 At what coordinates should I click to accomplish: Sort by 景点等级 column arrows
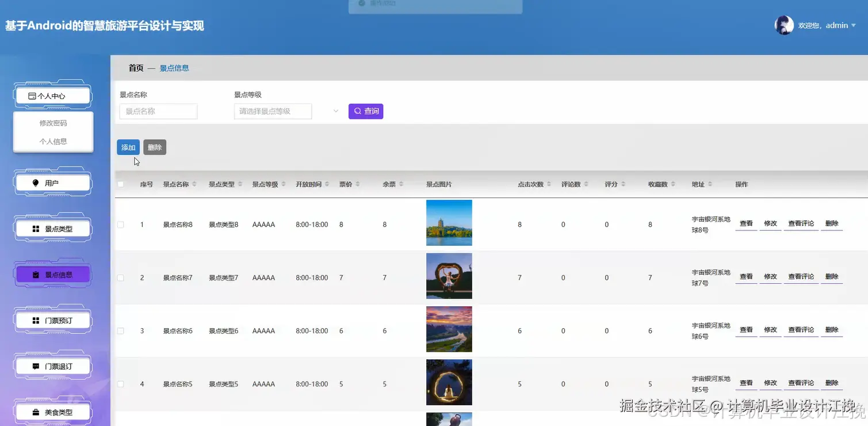[284, 184]
